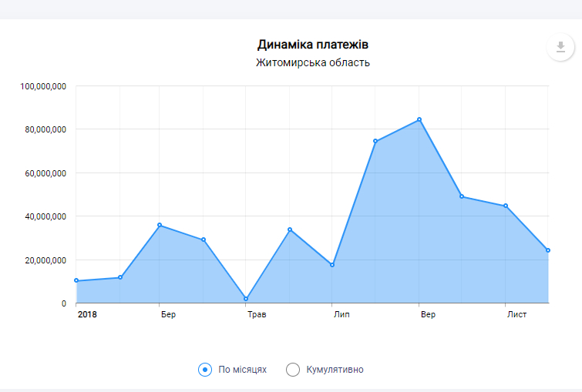Click the 100,000,000 y-axis label
Viewport: 582px width, 392px height.
43,86
